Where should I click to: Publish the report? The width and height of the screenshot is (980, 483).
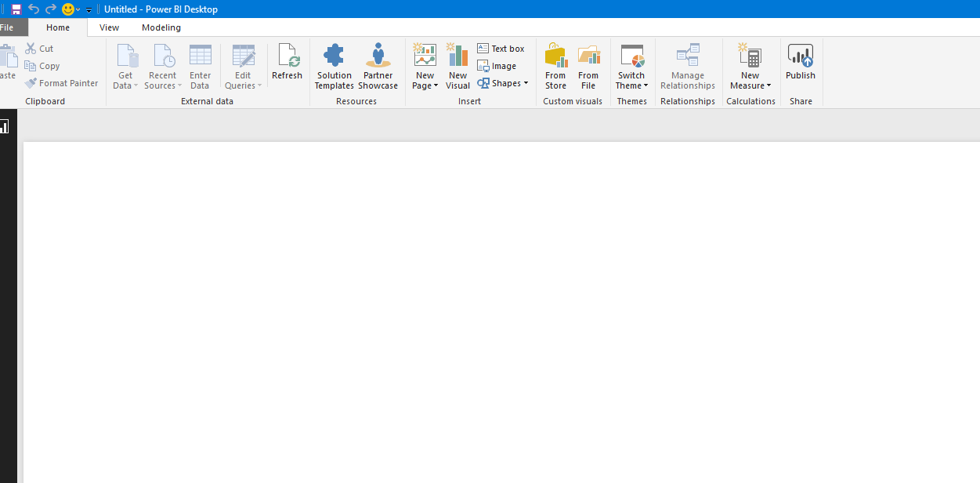point(801,63)
